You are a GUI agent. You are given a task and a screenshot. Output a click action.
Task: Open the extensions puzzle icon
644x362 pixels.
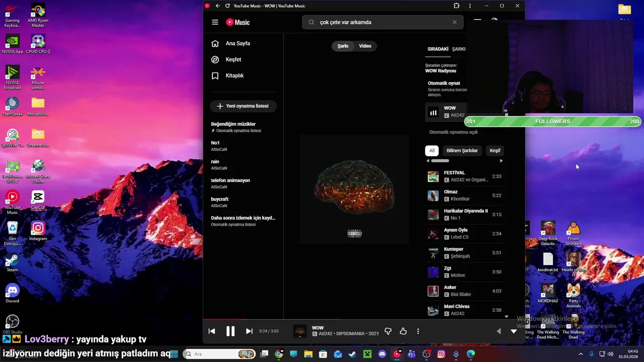(456, 6)
